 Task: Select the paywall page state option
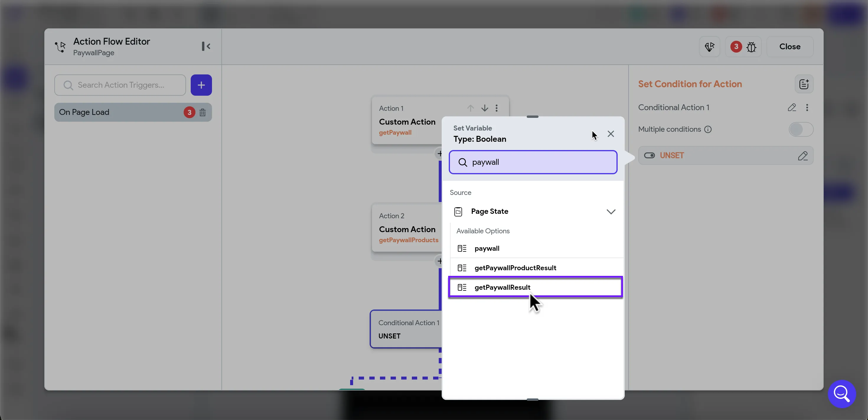coord(487,248)
